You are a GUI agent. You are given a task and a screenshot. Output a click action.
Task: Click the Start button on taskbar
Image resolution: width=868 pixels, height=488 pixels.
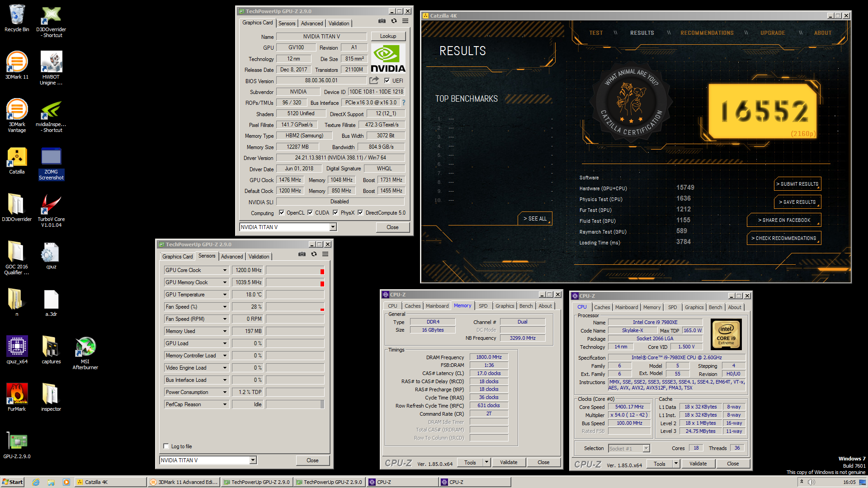click(12, 482)
